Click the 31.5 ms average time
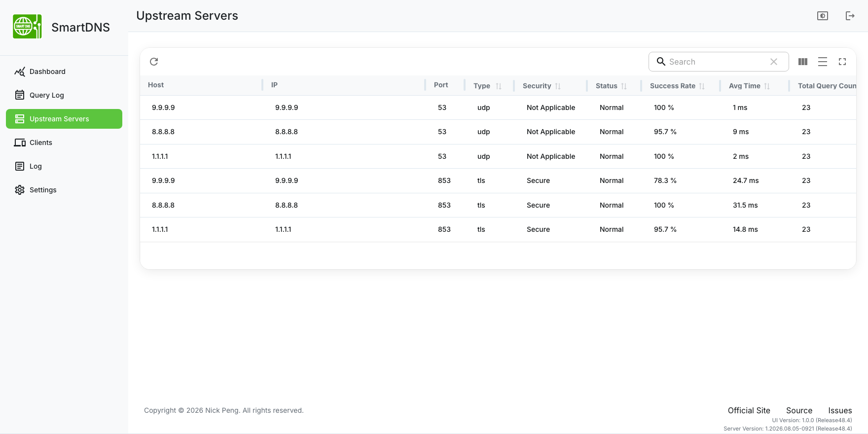 (x=745, y=205)
